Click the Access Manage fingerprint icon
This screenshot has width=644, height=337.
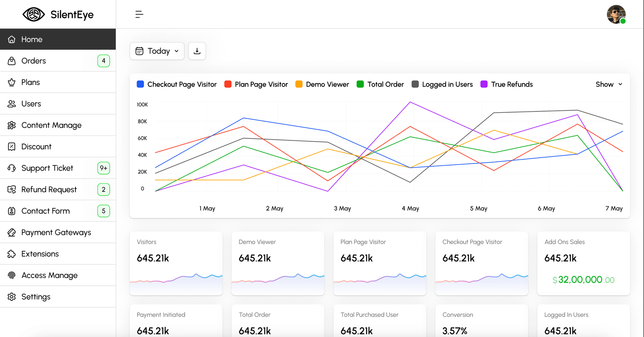[x=12, y=275]
